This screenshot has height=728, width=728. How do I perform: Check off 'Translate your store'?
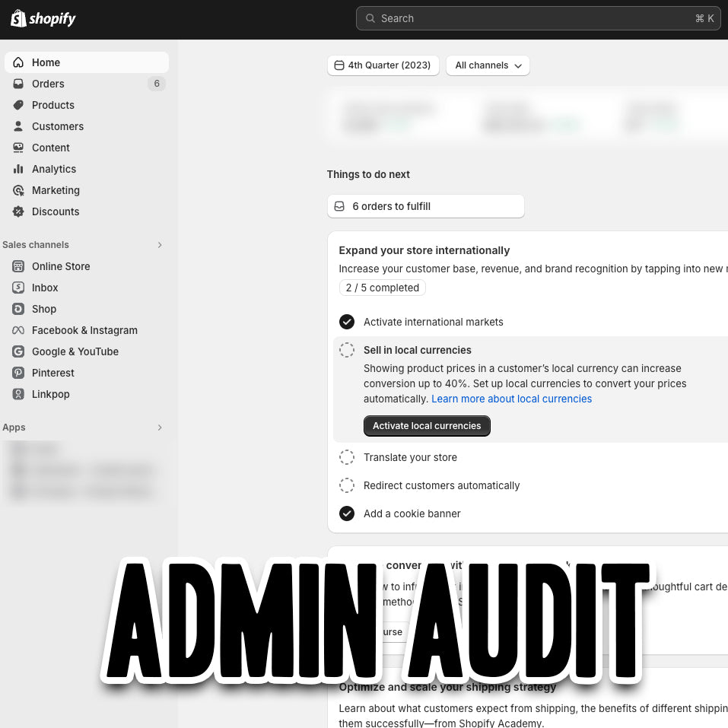coord(347,457)
